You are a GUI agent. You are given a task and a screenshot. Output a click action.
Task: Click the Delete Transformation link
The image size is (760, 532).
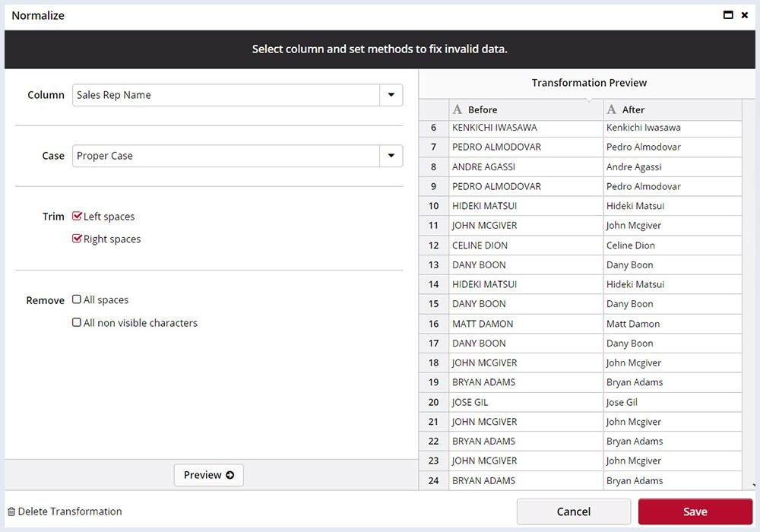coord(70,511)
